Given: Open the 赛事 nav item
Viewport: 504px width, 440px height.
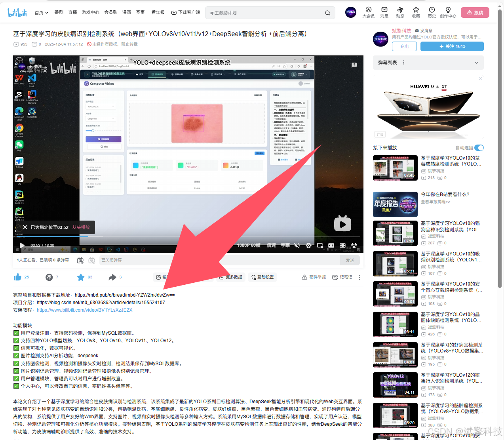Looking at the screenshot, I should pos(140,13).
